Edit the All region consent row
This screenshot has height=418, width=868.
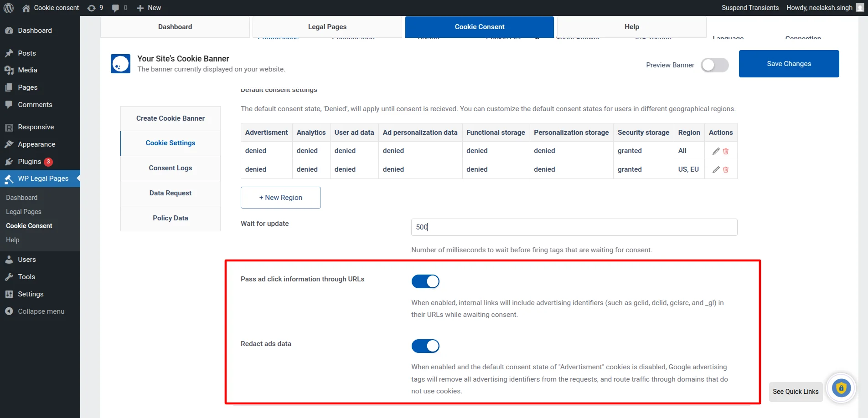[716, 151]
